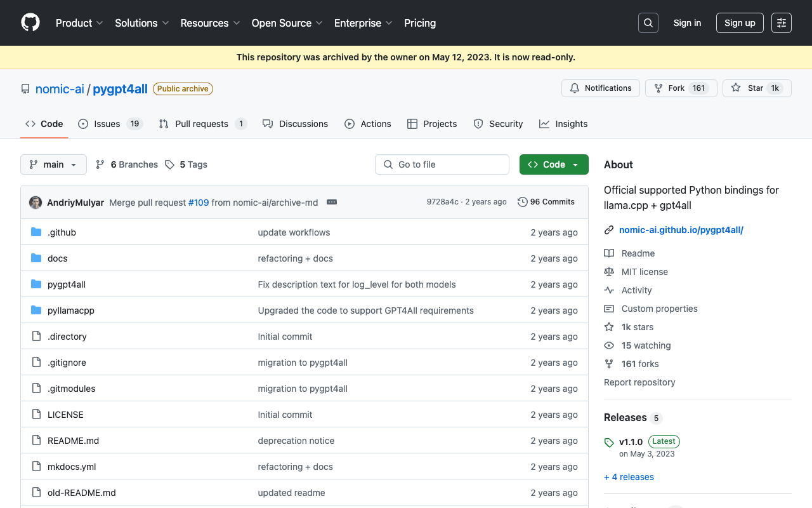Open the nomic-ai.github.io/pygpt4all/ website link
This screenshot has height=508, width=812.
click(x=681, y=230)
